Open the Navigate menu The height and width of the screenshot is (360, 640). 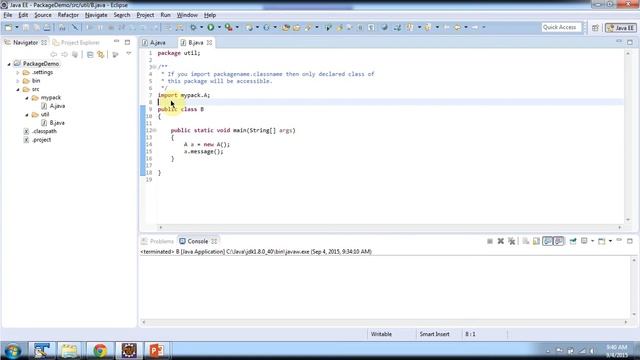(96, 15)
